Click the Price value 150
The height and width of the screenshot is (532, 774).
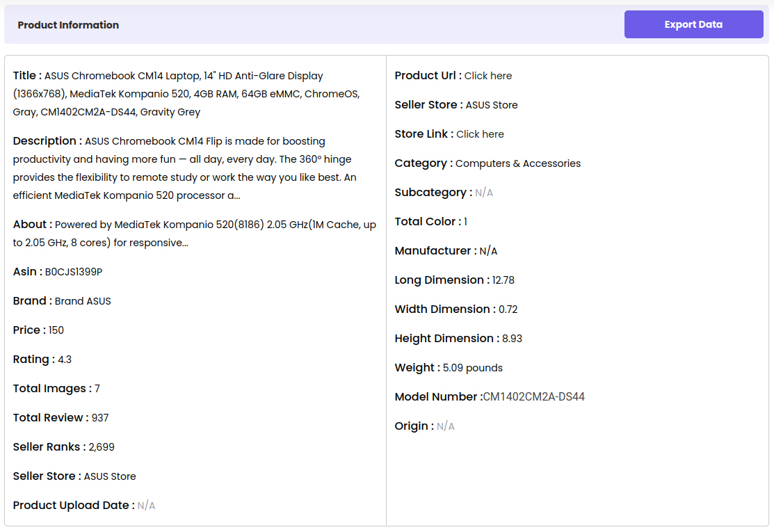click(56, 330)
